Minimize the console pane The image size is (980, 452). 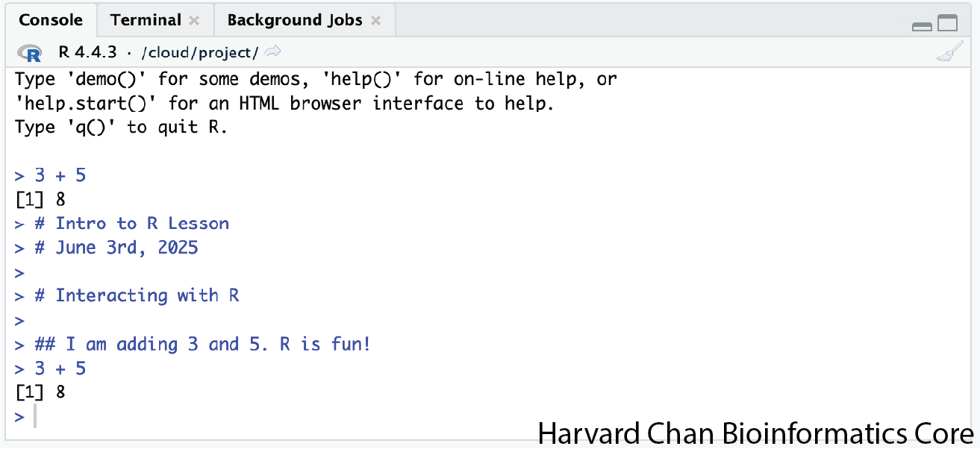click(x=922, y=26)
